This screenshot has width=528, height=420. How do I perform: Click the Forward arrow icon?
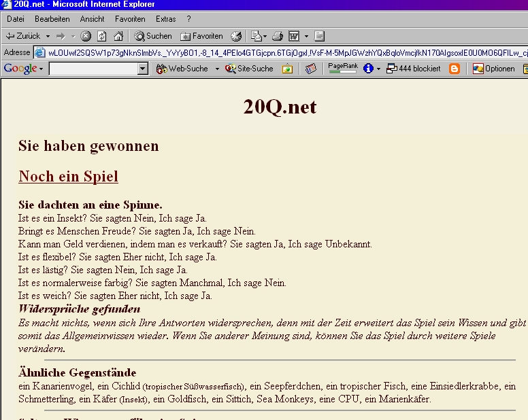point(61,36)
